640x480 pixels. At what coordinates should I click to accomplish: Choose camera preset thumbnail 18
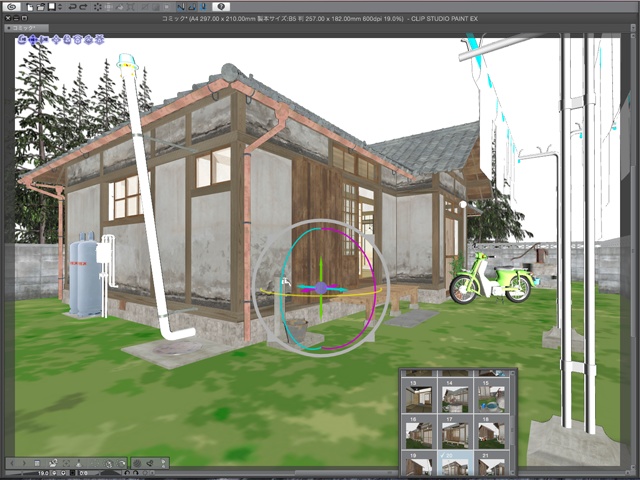click(x=491, y=432)
